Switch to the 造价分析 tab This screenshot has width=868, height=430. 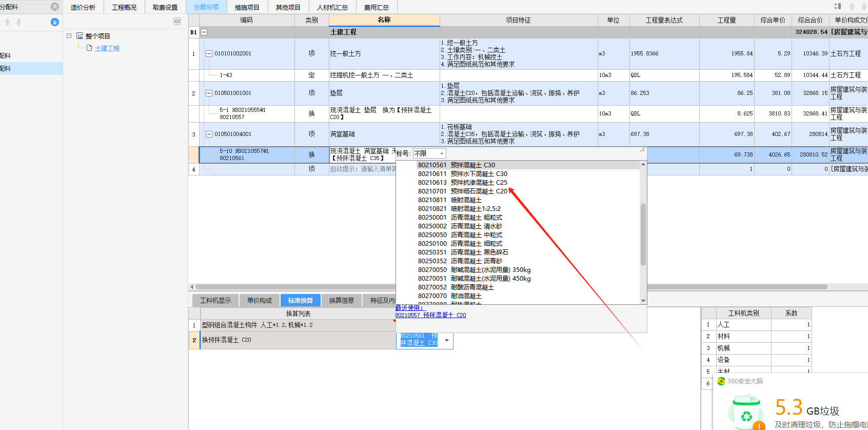click(x=83, y=7)
